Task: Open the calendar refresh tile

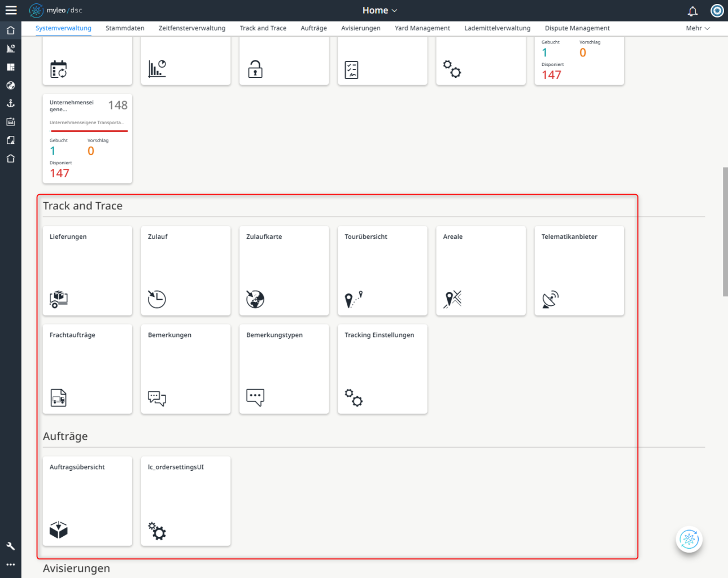Action: pyautogui.click(x=88, y=61)
